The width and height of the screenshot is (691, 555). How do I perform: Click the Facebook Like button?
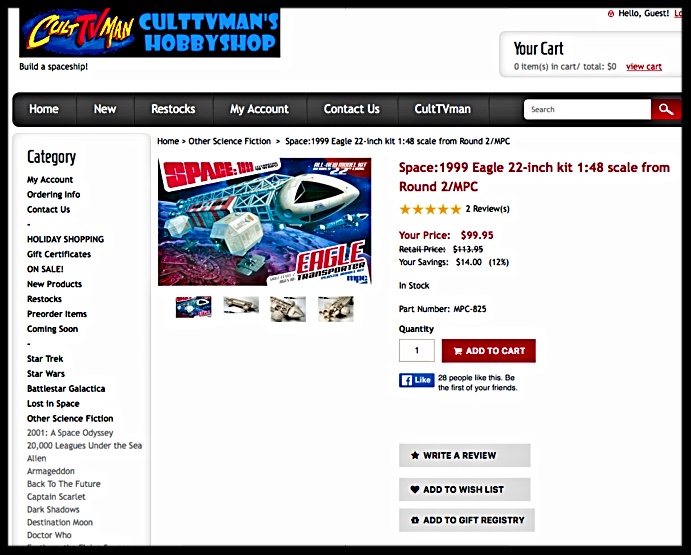[416, 380]
